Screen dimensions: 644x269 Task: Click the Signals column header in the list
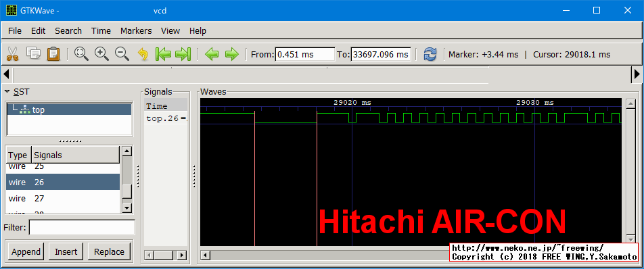pyautogui.click(x=76, y=155)
